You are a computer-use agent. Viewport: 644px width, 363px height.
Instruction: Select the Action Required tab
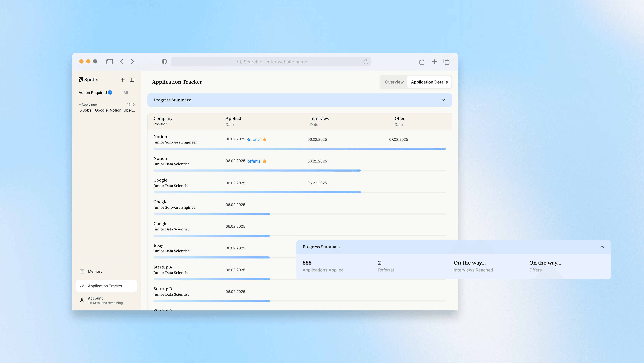click(93, 93)
